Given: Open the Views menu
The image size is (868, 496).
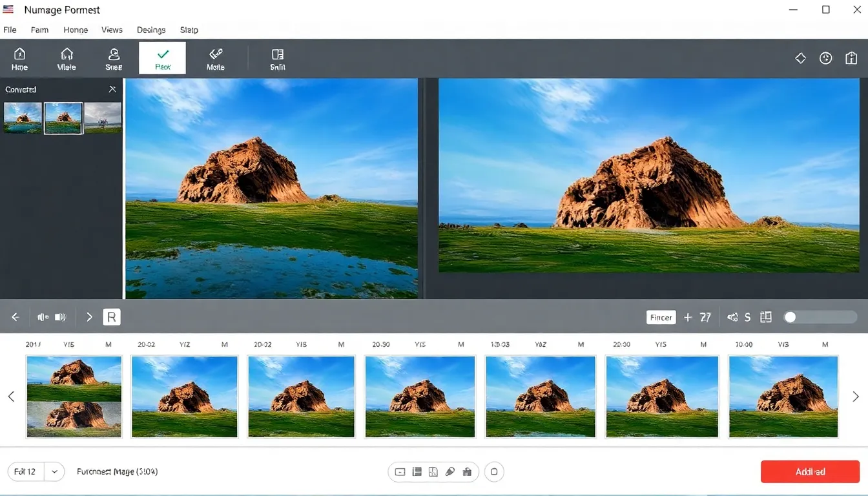Looking at the screenshot, I should click(x=112, y=30).
